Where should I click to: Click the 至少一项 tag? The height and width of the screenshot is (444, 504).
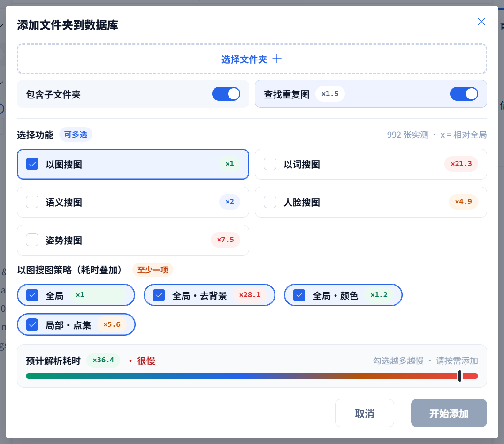coord(153,270)
